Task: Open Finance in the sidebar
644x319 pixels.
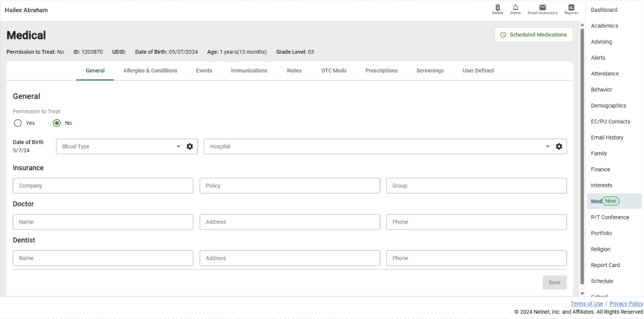Action: tap(600, 169)
